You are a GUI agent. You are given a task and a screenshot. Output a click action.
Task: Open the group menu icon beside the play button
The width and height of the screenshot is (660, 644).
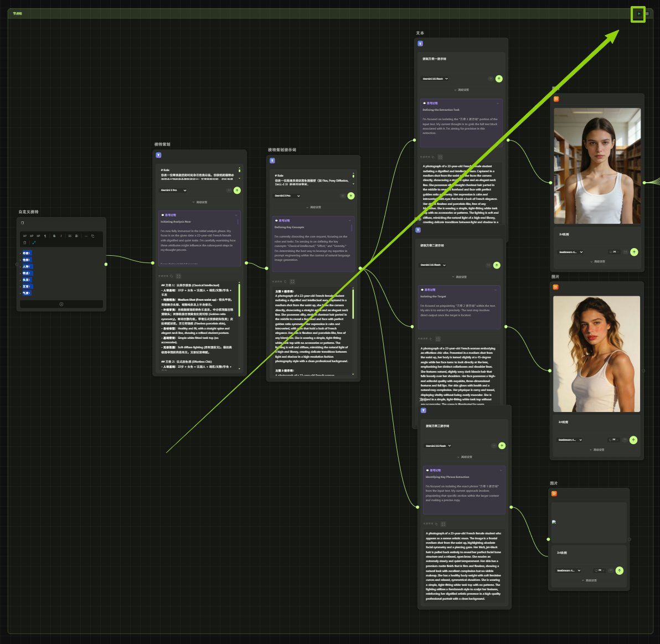click(x=647, y=14)
